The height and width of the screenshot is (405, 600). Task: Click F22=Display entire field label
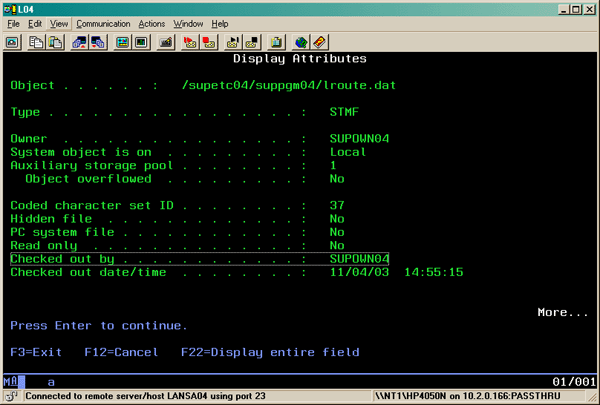[270, 352]
